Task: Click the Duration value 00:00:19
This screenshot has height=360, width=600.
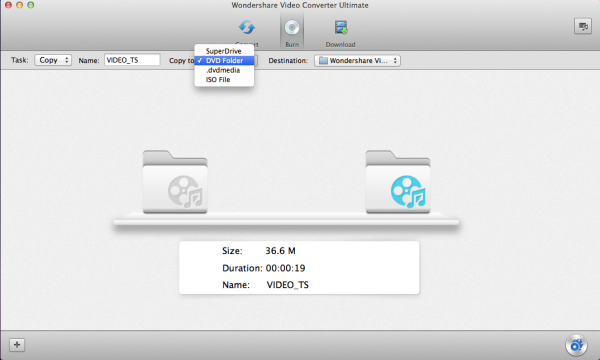Action: point(285,268)
